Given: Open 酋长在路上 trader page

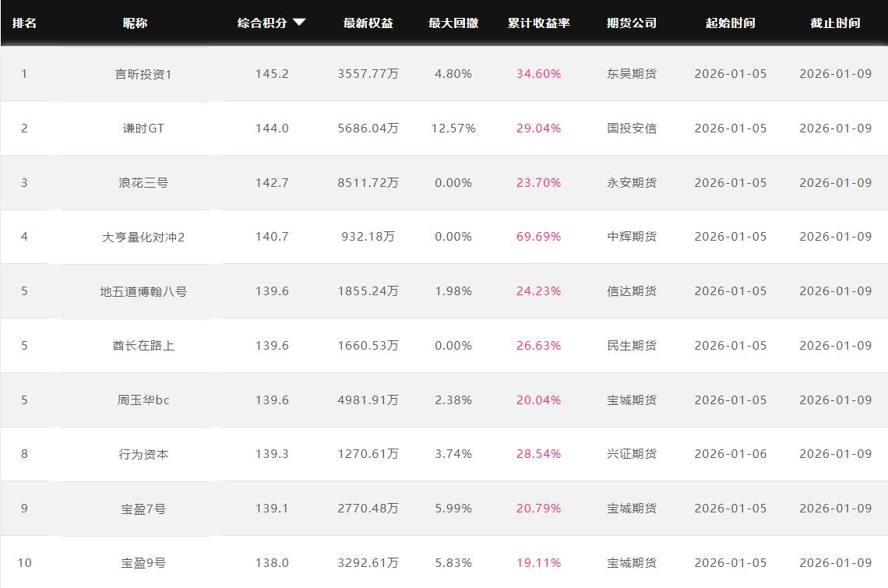Looking at the screenshot, I should pos(143,346).
